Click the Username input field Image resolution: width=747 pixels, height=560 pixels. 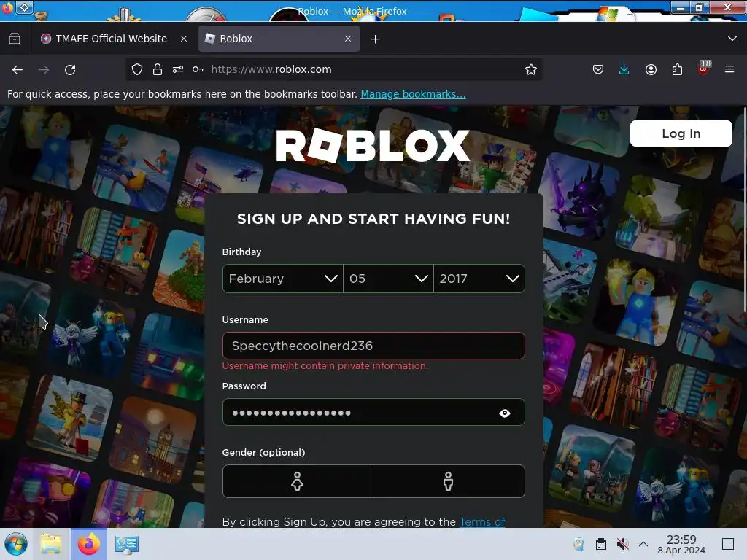pos(373,346)
